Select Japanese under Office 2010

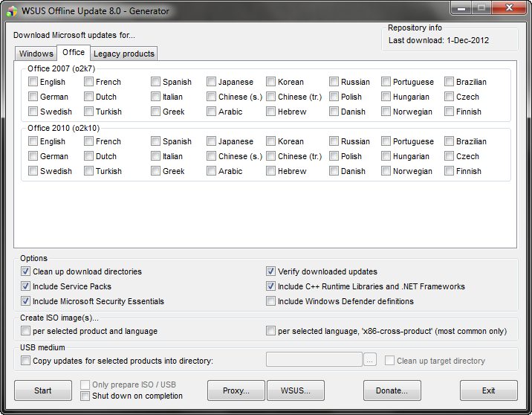211,141
